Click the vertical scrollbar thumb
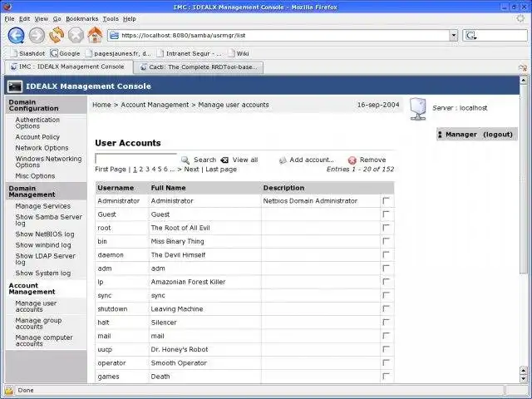 tap(523, 178)
